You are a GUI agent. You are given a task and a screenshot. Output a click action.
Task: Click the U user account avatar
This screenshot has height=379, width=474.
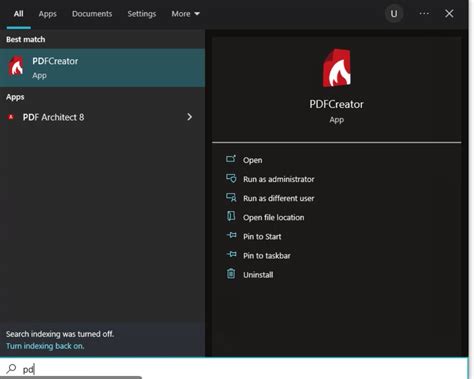click(394, 14)
